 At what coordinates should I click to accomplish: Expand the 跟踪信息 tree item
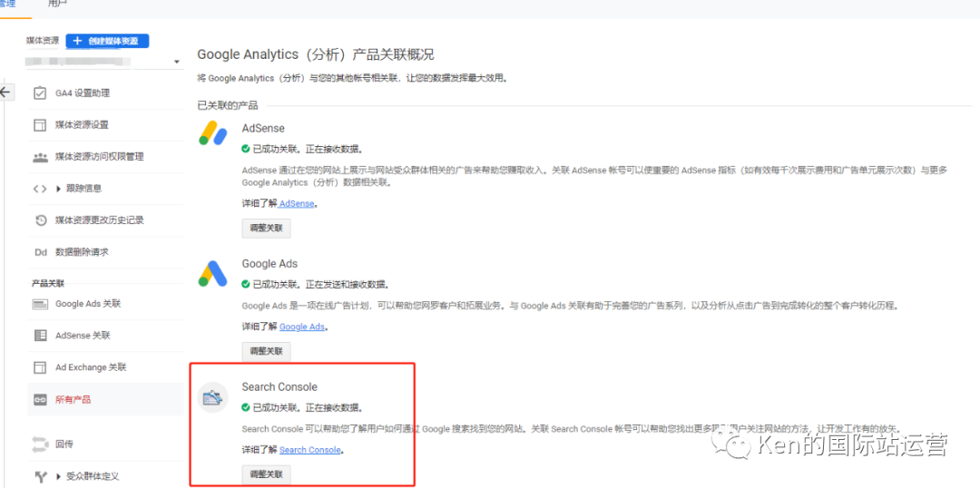tap(60, 189)
